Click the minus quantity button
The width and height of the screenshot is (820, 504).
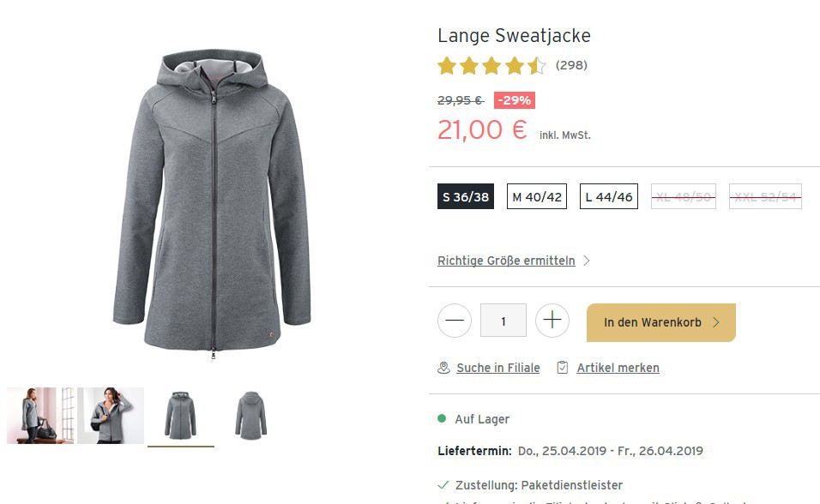454,321
